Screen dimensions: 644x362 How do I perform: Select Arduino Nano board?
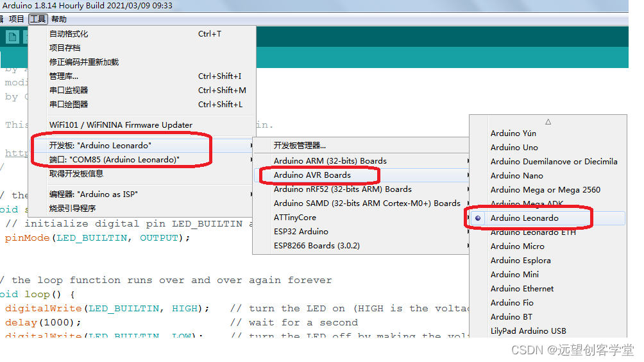tap(548, 176)
